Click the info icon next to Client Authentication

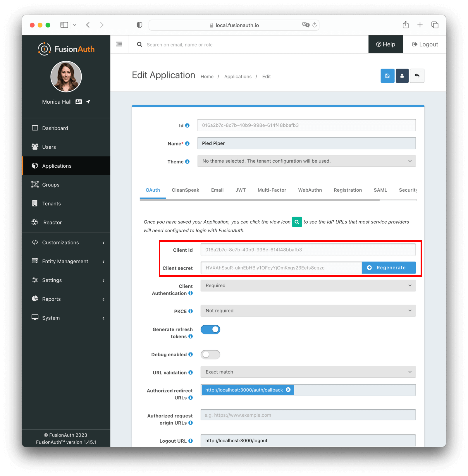(190, 293)
